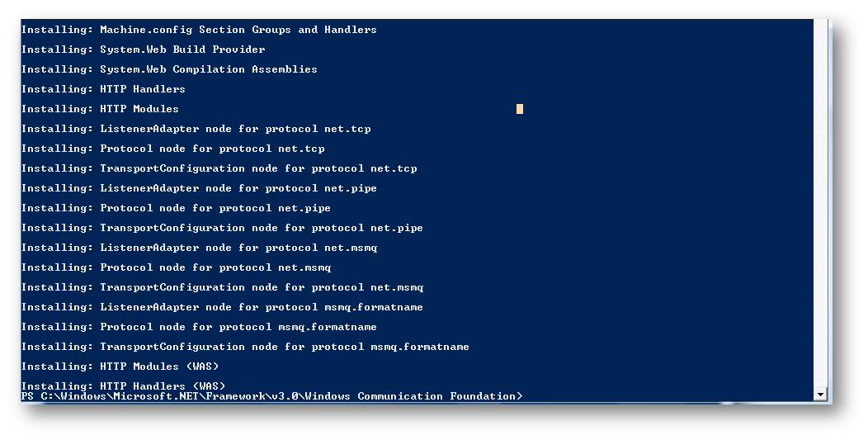Click the 'System.Web Compilation Assemblies' line
868x440 pixels.
(x=169, y=69)
